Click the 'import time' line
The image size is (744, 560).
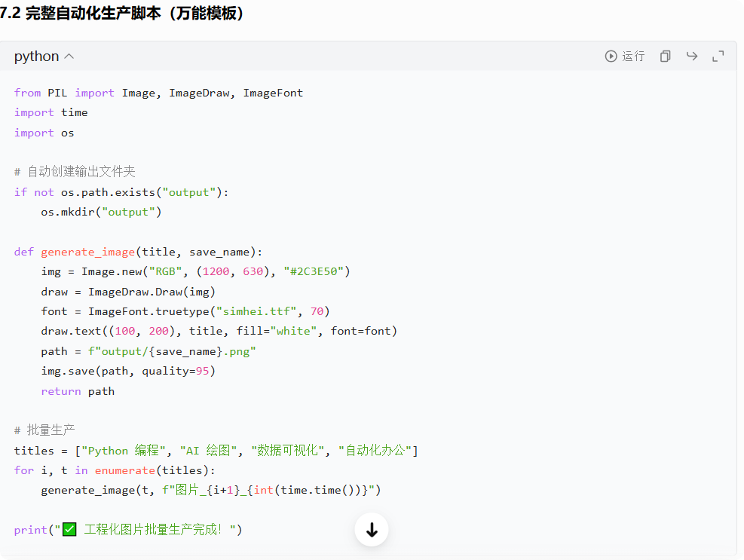tap(51, 112)
